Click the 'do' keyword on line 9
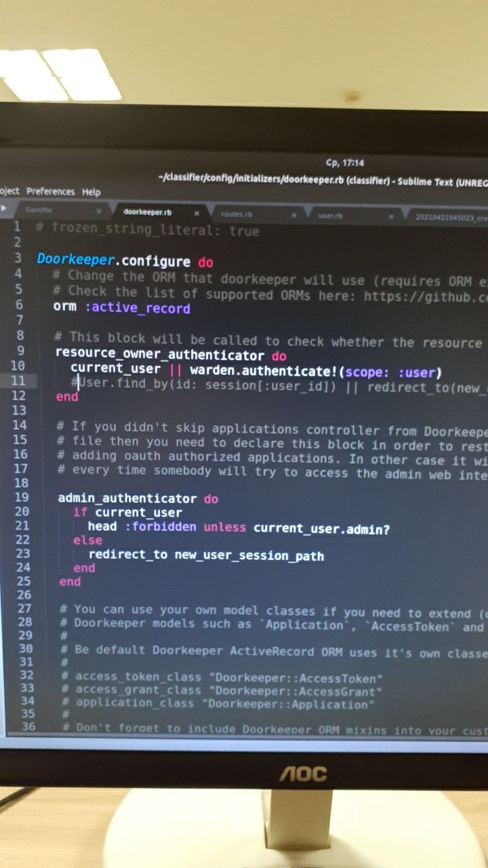 tap(279, 356)
